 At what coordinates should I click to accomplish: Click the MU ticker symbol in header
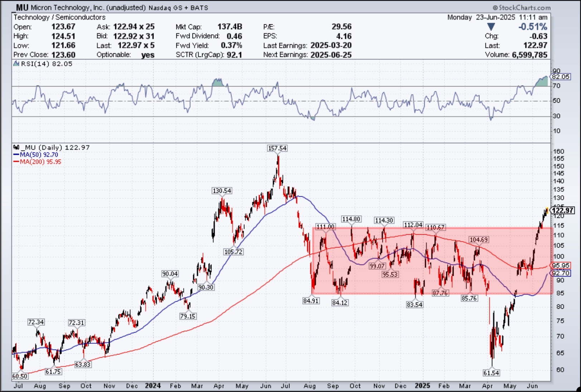click(22, 7)
